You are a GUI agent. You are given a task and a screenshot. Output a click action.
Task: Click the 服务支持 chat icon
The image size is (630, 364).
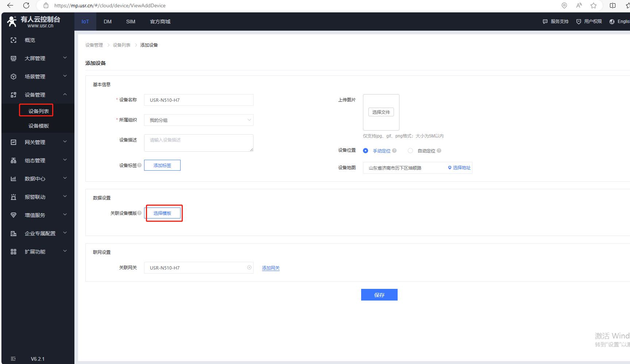click(545, 22)
